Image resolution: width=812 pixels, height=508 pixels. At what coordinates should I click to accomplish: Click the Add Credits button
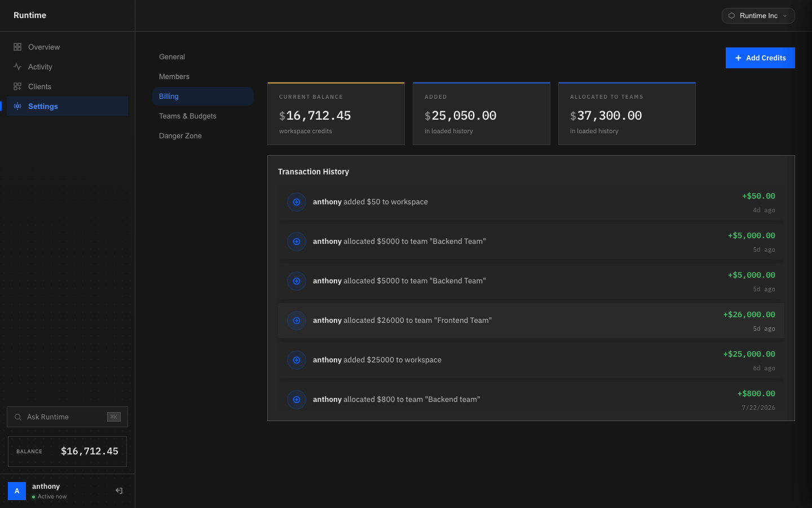coord(760,58)
